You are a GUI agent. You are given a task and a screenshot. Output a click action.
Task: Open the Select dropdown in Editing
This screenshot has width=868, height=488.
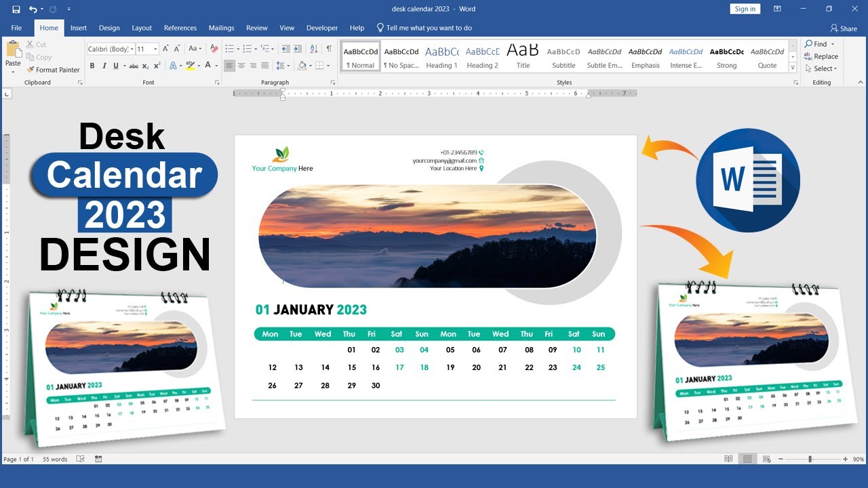point(821,68)
